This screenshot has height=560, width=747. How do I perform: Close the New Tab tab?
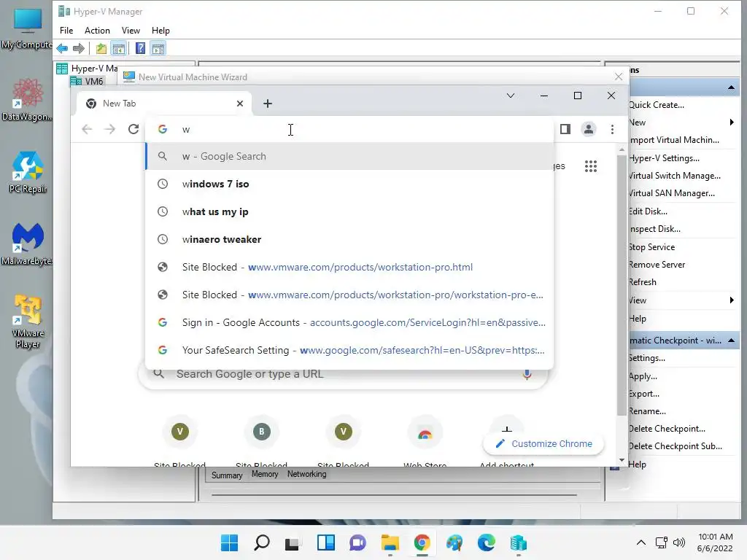pyautogui.click(x=240, y=104)
